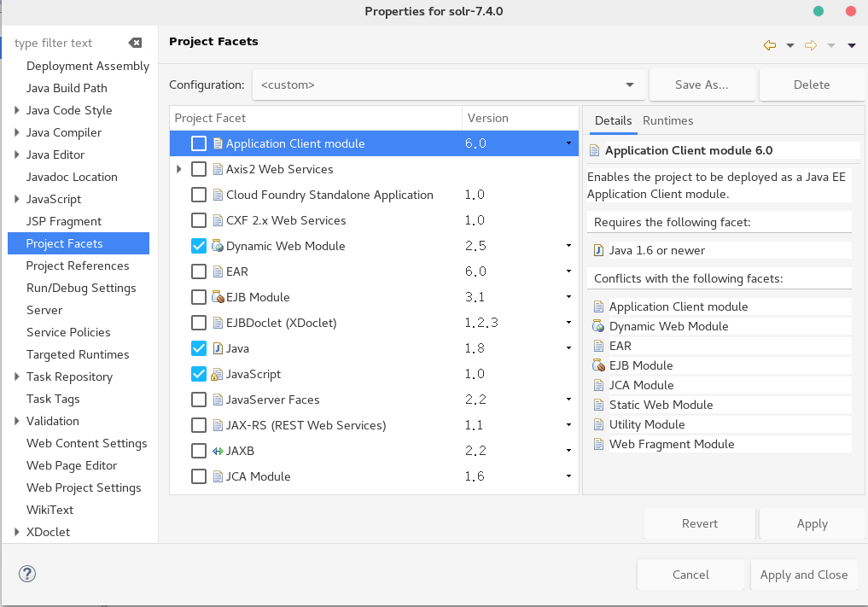The width and height of the screenshot is (868, 607).
Task: Click Static Web Module icon in conflicts list
Action: click(x=598, y=405)
